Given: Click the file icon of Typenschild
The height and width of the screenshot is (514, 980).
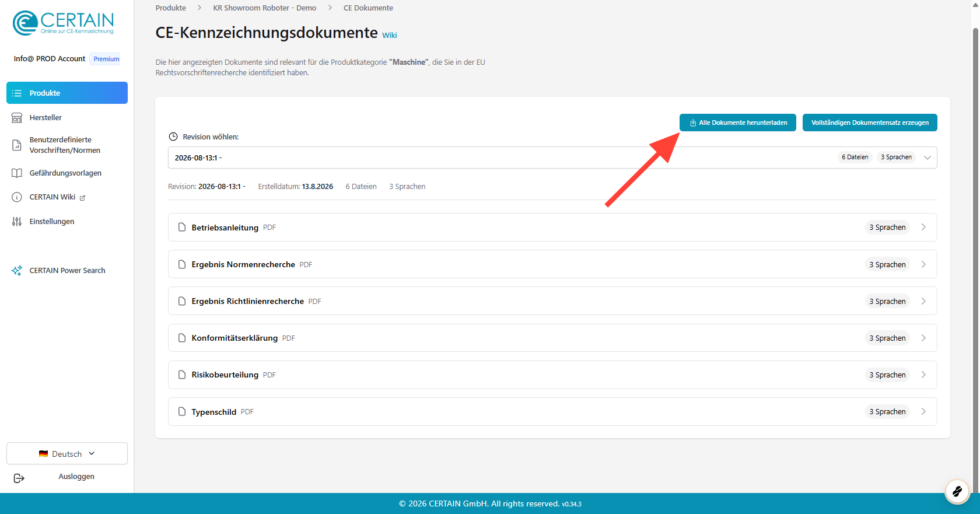Looking at the screenshot, I should click(182, 411).
